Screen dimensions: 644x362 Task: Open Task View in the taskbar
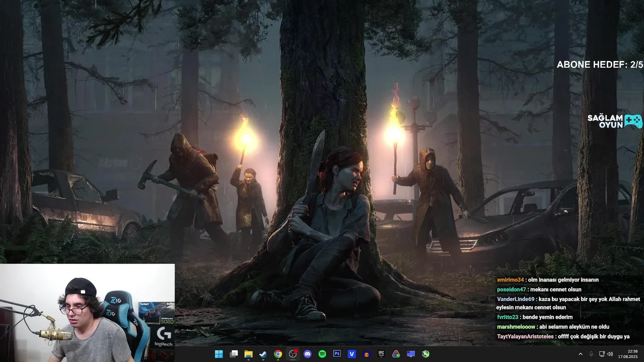pos(234,354)
